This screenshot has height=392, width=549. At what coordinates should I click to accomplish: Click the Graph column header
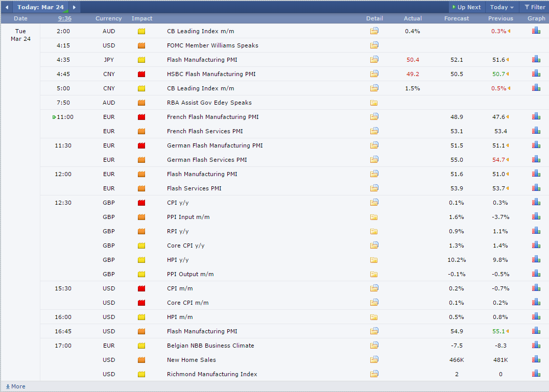pyautogui.click(x=536, y=18)
